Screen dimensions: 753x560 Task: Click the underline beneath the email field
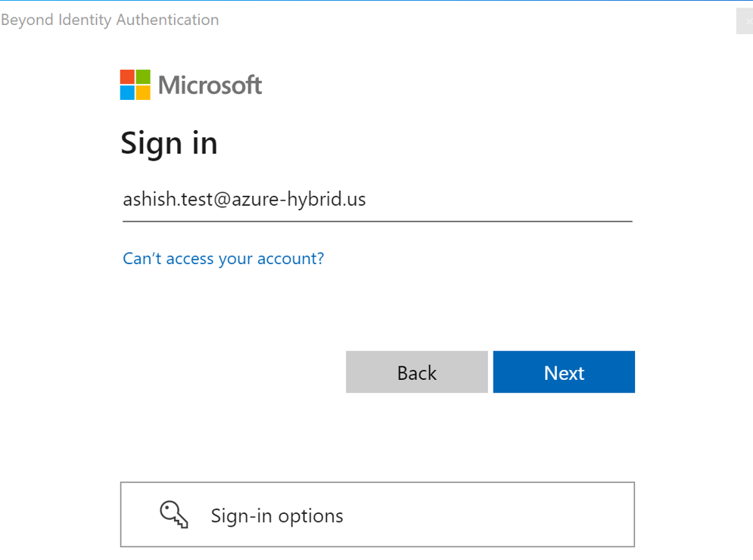(x=377, y=221)
